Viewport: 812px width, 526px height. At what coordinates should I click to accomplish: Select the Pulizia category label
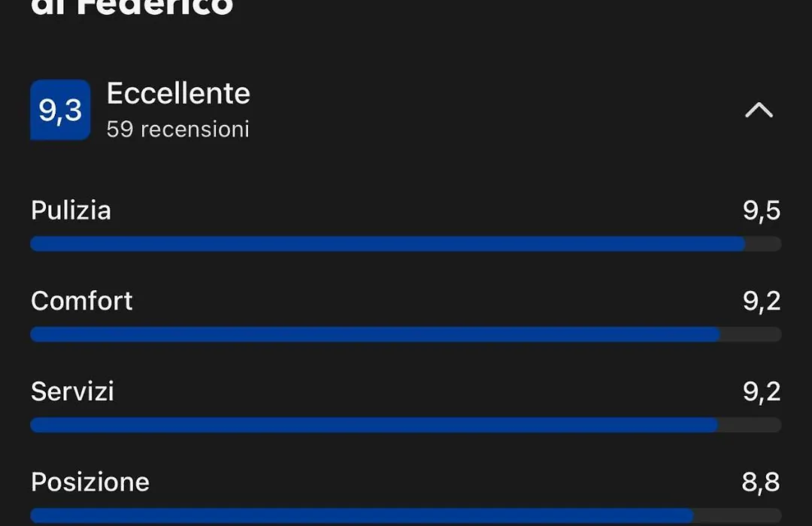pos(71,210)
